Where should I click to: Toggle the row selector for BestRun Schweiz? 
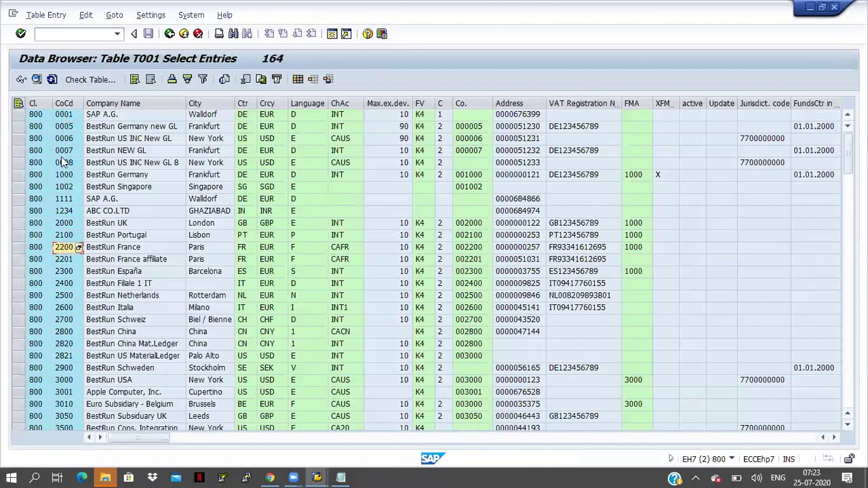(x=18, y=320)
